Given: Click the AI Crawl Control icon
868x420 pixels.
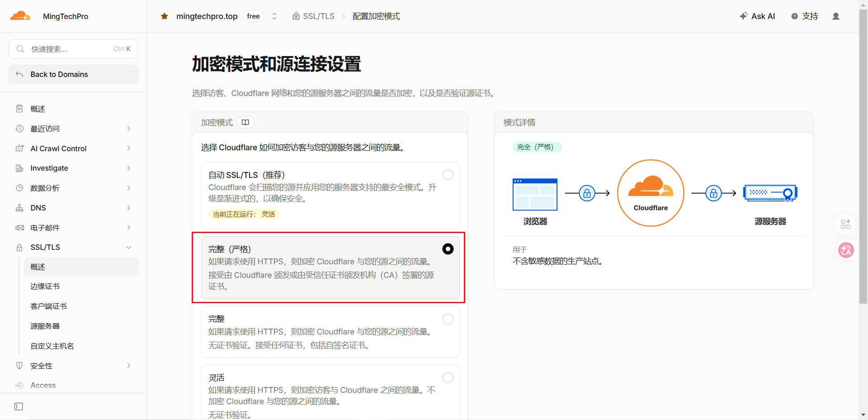Looking at the screenshot, I should tap(19, 148).
